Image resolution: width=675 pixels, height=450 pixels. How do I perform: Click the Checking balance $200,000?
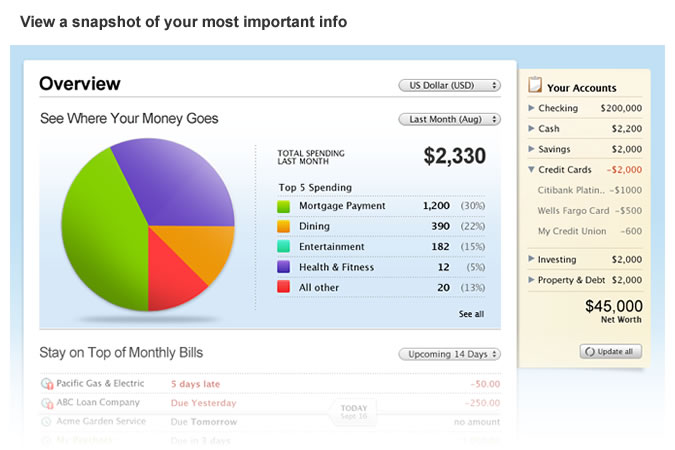pyautogui.click(x=621, y=108)
